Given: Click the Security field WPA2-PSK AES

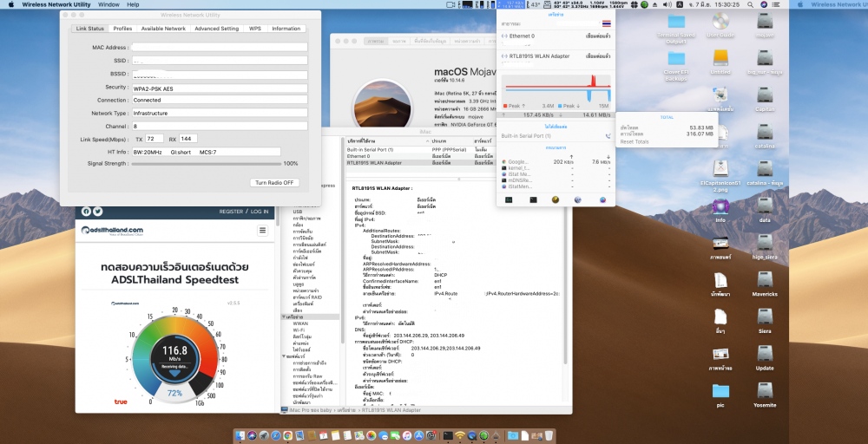Looking at the screenshot, I should pos(220,88).
